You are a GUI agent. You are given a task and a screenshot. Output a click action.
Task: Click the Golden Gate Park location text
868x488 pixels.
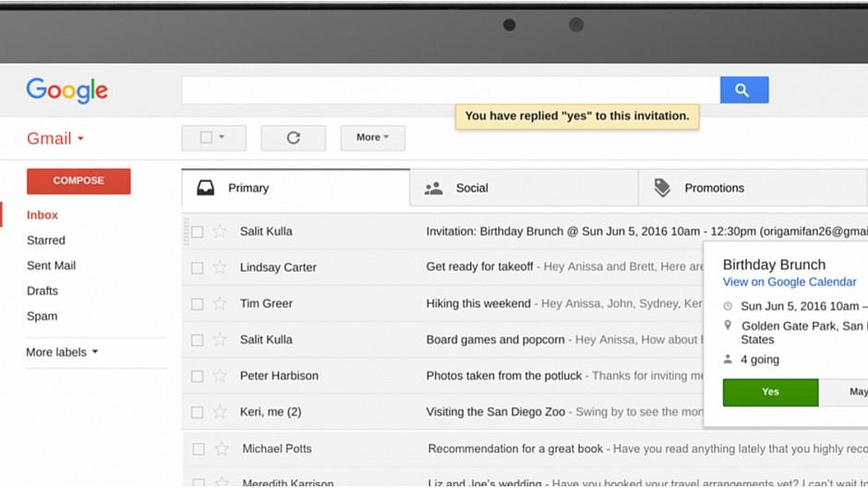(x=803, y=333)
